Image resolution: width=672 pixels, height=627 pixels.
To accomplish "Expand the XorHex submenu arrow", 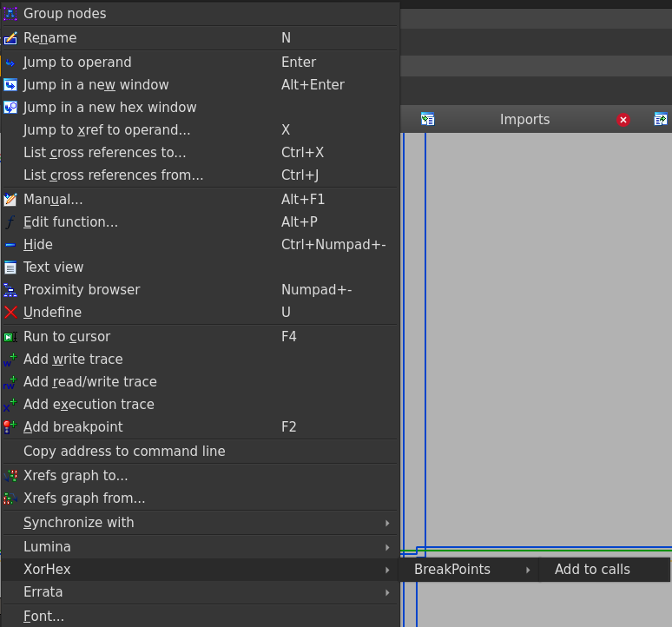I will click(x=387, y=570).
